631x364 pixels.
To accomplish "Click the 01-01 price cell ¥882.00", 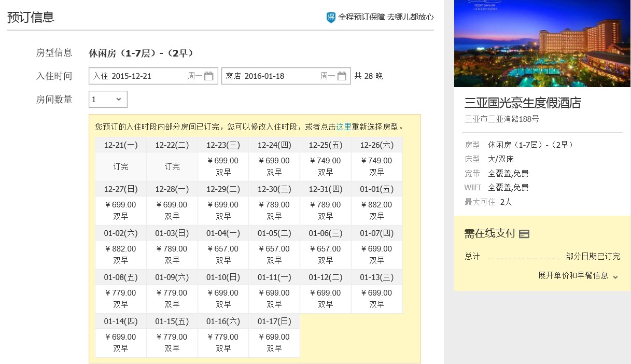I will (377, 211).
